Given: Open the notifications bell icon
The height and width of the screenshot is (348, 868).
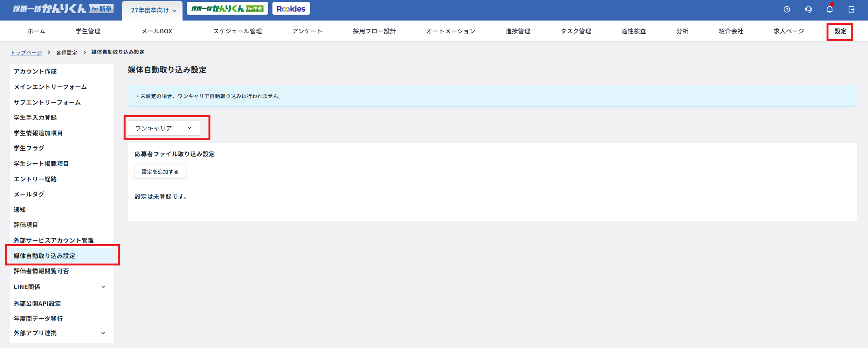Looking at the screenshot, I should click(x=830, y=9).
